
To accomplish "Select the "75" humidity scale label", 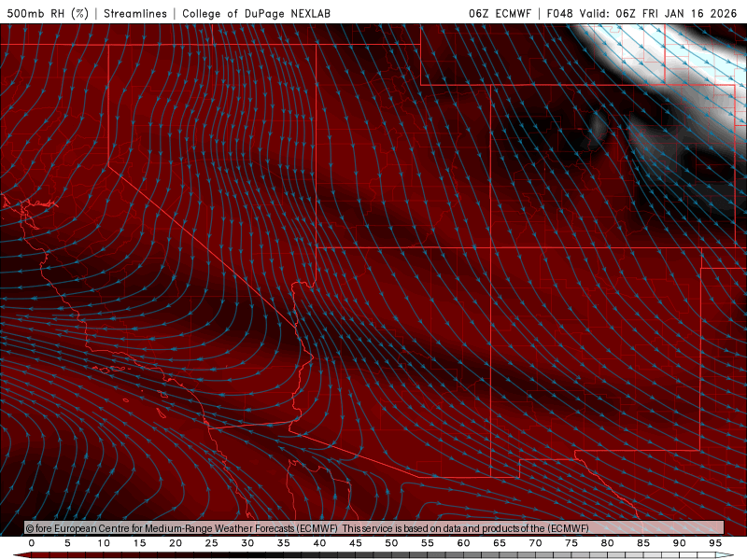I will 571,543.
